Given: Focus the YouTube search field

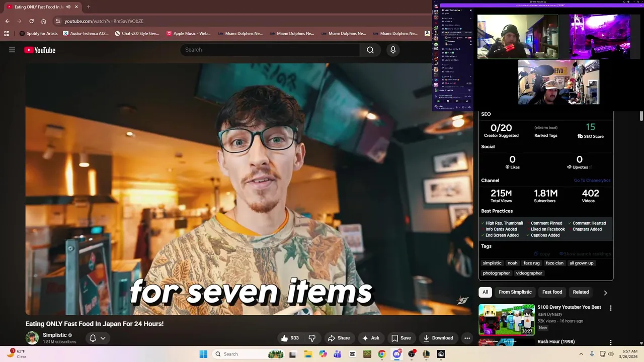Looking at the screenshot, I should pos(270,50).
